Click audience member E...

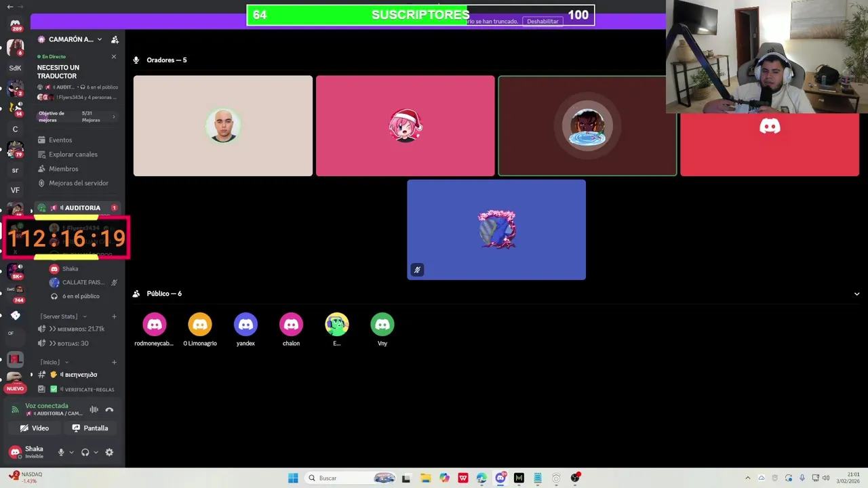click(x=337, y=329)
